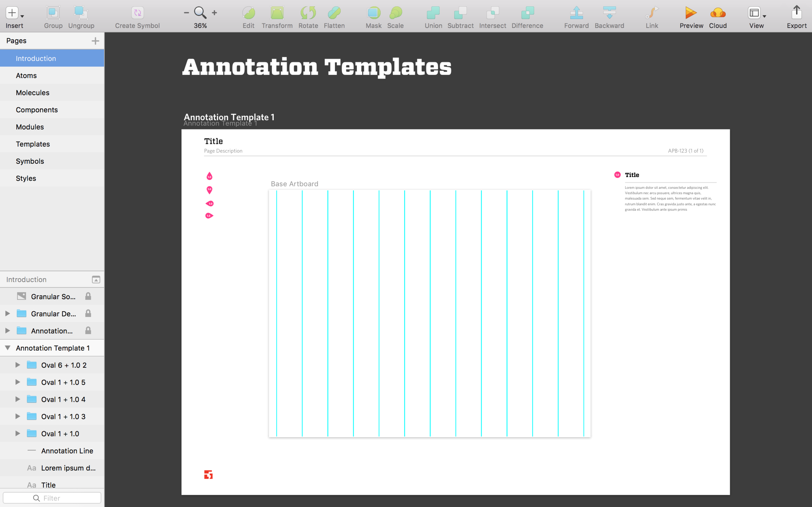Click the Rotate tool icon
The image size is (812, 507).
pos(308,13)
